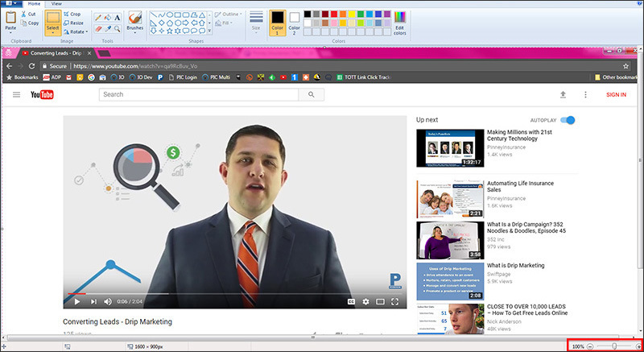Switch to the View ribbon tab
The image size is (644, 352).
[x=56, y=4]
